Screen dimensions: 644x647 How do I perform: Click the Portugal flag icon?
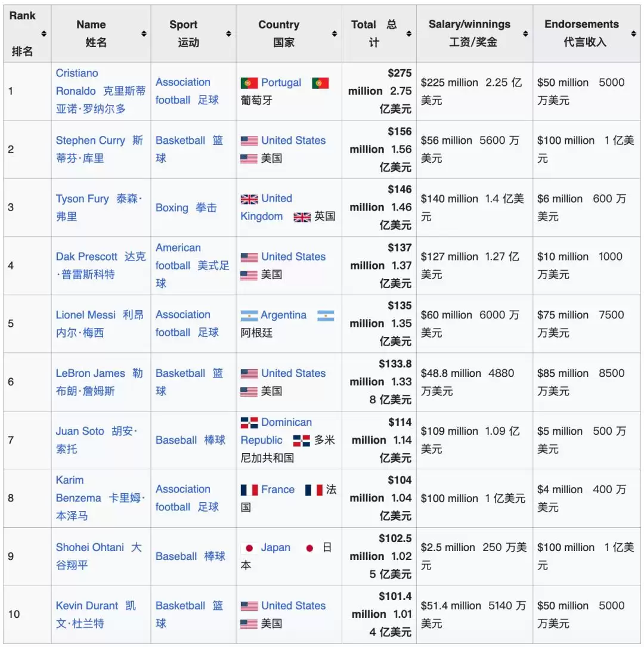click(x=249, y=83)
